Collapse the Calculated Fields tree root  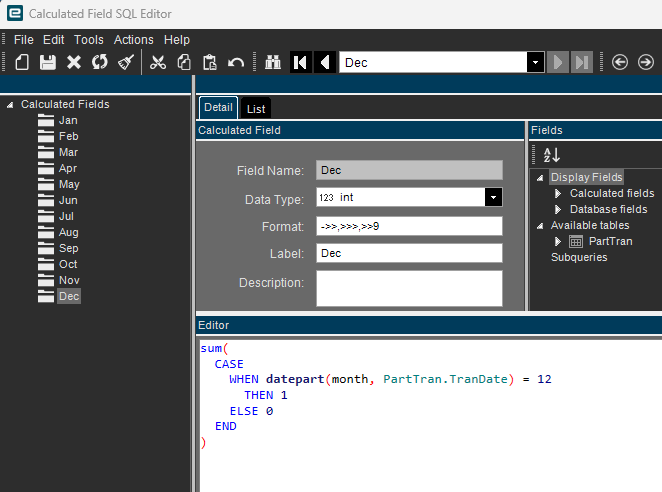[x=10, y=104]
